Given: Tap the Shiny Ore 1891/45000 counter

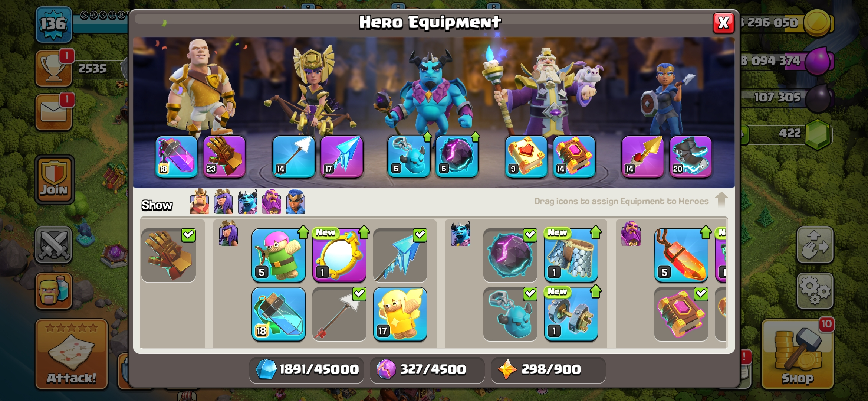Looking at the screenshot, I should [307, 369].
